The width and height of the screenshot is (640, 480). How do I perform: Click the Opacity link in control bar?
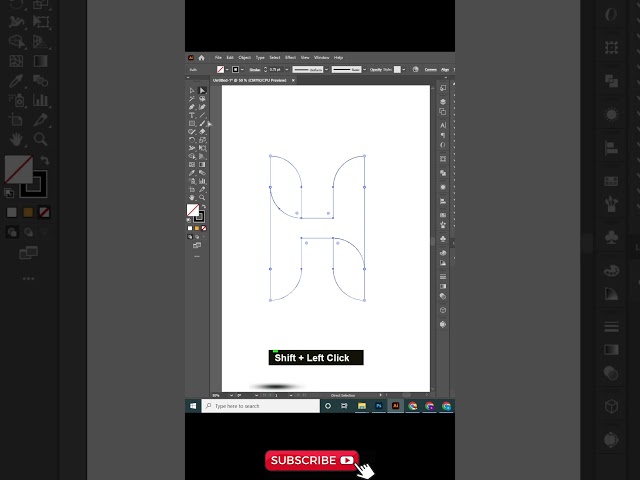tap(376, 70)
